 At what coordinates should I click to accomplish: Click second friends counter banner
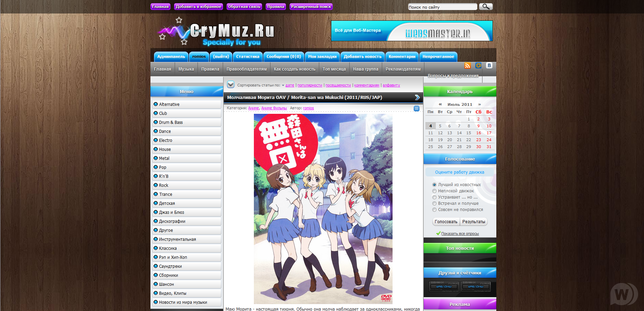(x=476, y=286)
